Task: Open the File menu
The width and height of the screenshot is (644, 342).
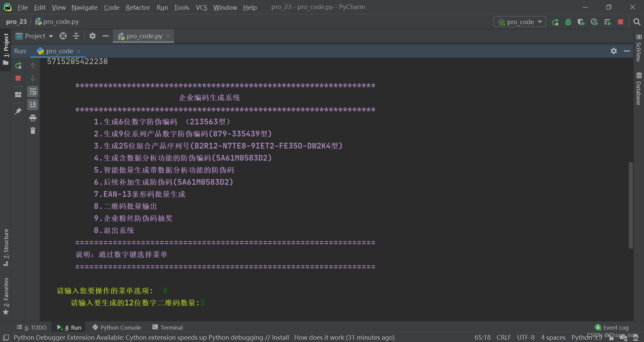Action: 22,7
